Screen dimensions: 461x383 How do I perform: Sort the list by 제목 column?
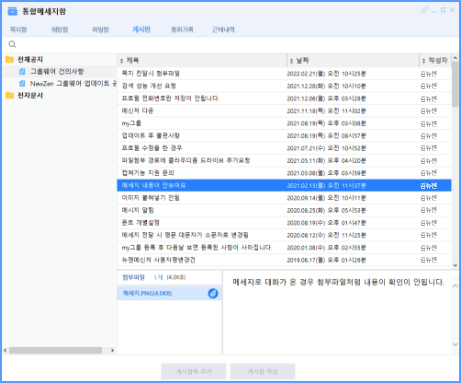202,60
